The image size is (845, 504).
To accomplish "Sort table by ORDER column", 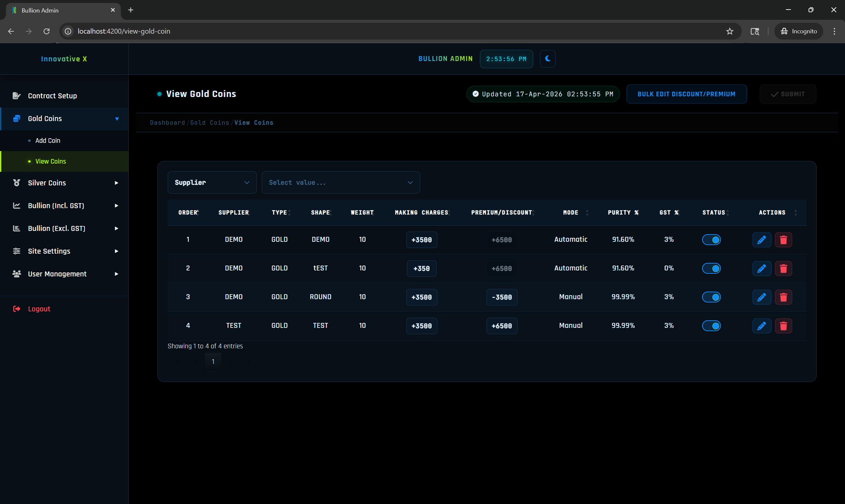I will (x=188, y=213).
